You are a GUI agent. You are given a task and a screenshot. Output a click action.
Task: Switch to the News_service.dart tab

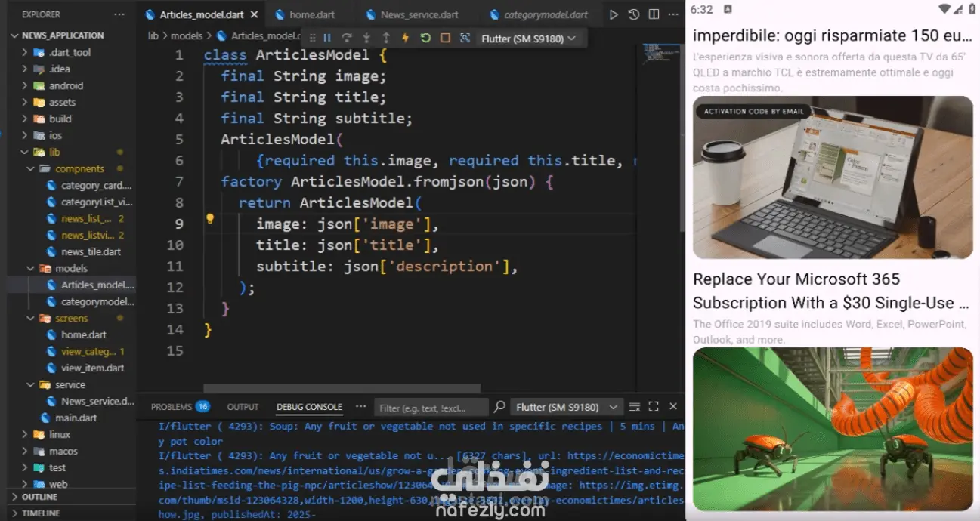(419, 14)
